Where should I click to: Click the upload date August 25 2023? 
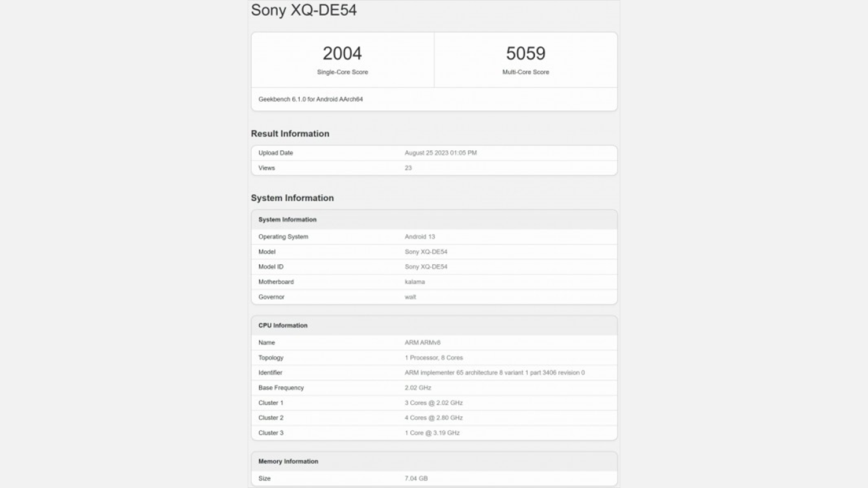[x=440, y=153]
